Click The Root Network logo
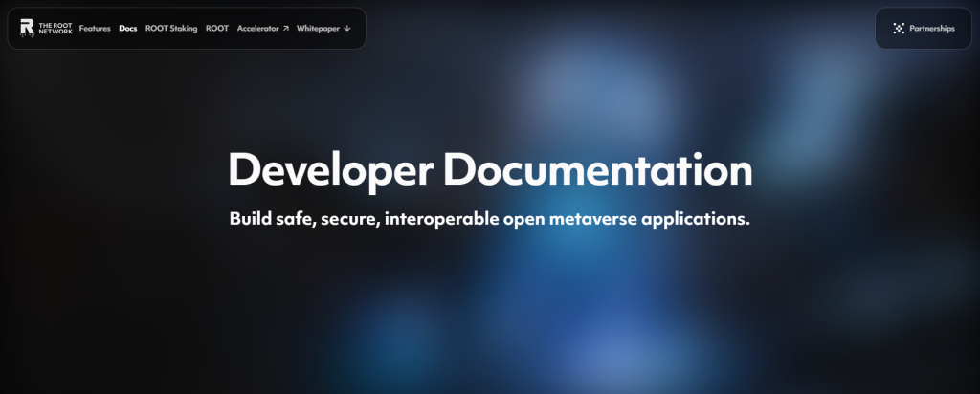The image size is (980, 394). coord(46,28)
